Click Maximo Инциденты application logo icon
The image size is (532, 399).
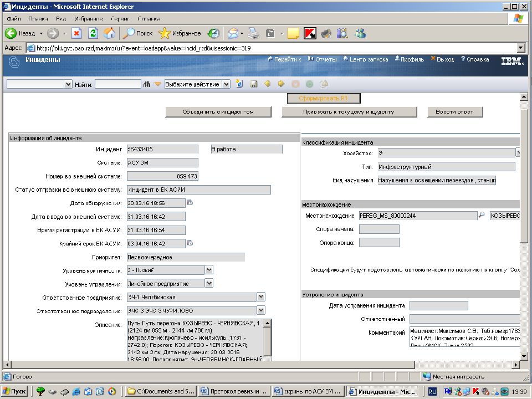pyautogui.click(x=14, y=62)
